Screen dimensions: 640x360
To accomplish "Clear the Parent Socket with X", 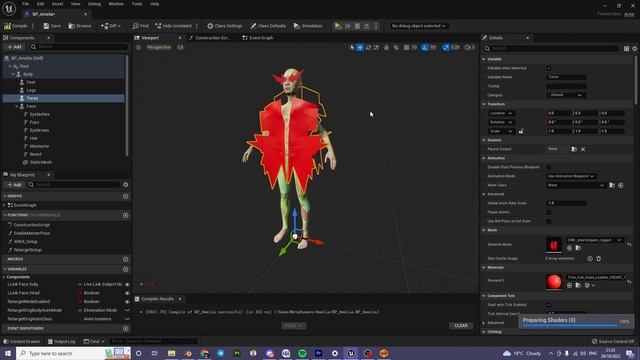I will click(x=583, y=149).
